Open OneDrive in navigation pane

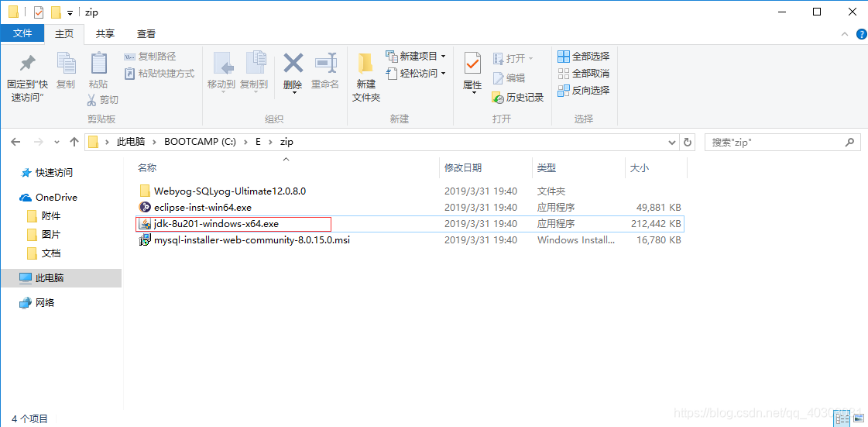point(56,198)
